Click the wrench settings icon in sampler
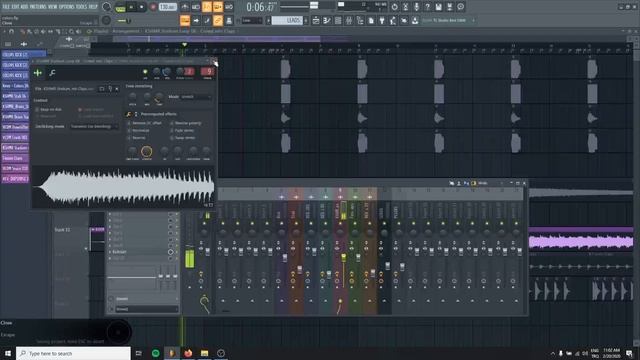 coord(52,73)
